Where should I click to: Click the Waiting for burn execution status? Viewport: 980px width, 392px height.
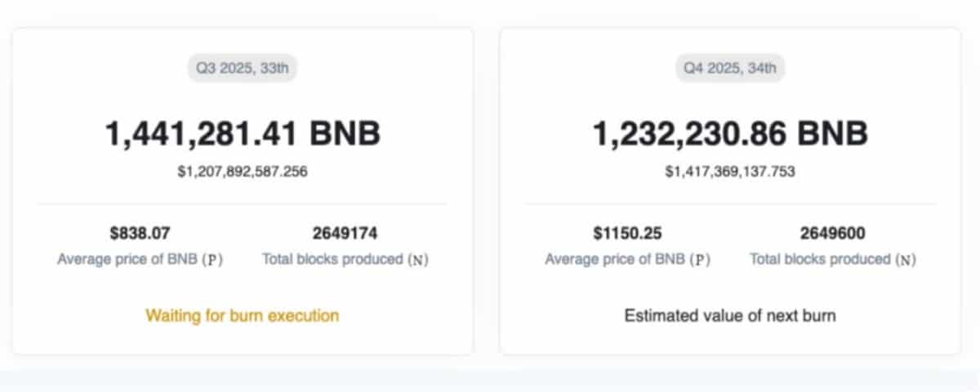(242, 315)
